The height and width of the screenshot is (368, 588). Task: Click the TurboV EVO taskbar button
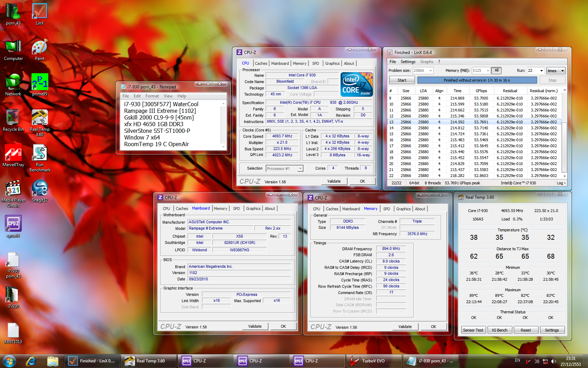(374, 361)
